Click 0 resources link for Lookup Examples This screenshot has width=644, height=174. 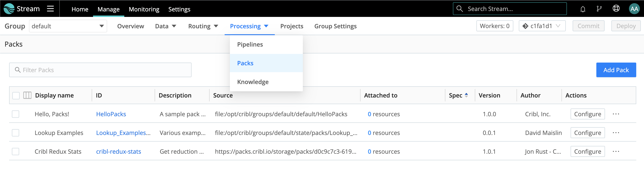[x=384, y=133]
